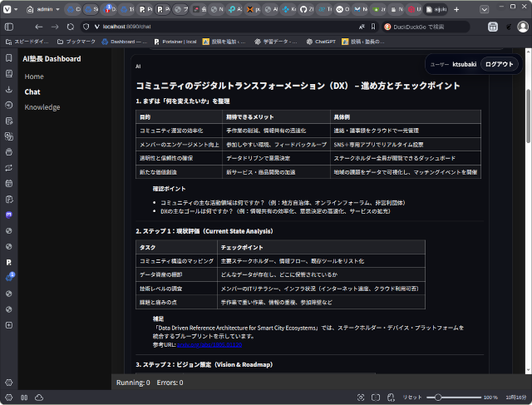Click the browser reload button
This screenshot has height=405, width=532.
pos(71,27)
